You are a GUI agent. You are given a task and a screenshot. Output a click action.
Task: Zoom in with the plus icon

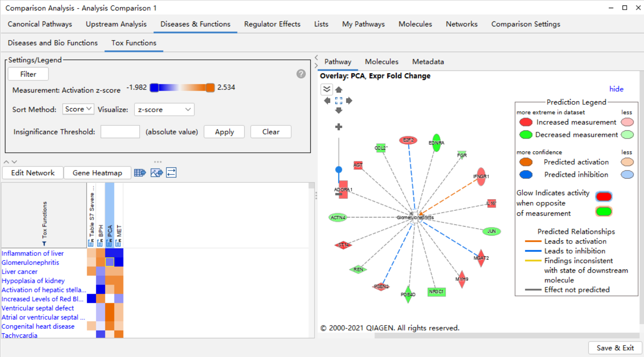(339, 127)
